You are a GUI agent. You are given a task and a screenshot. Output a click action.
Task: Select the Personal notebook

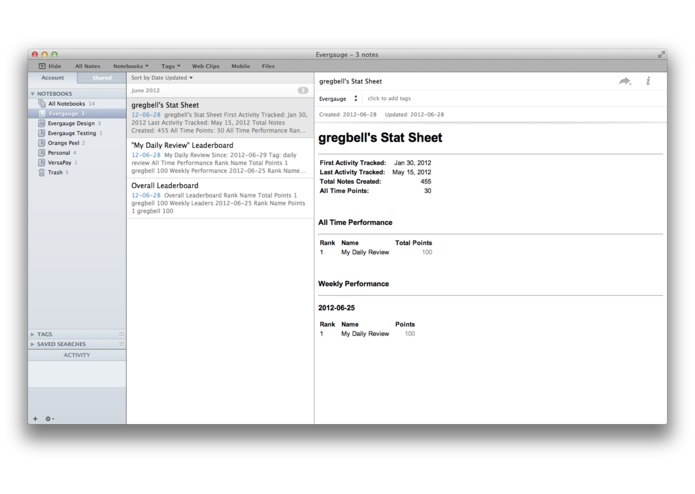[x=77, y=152]
